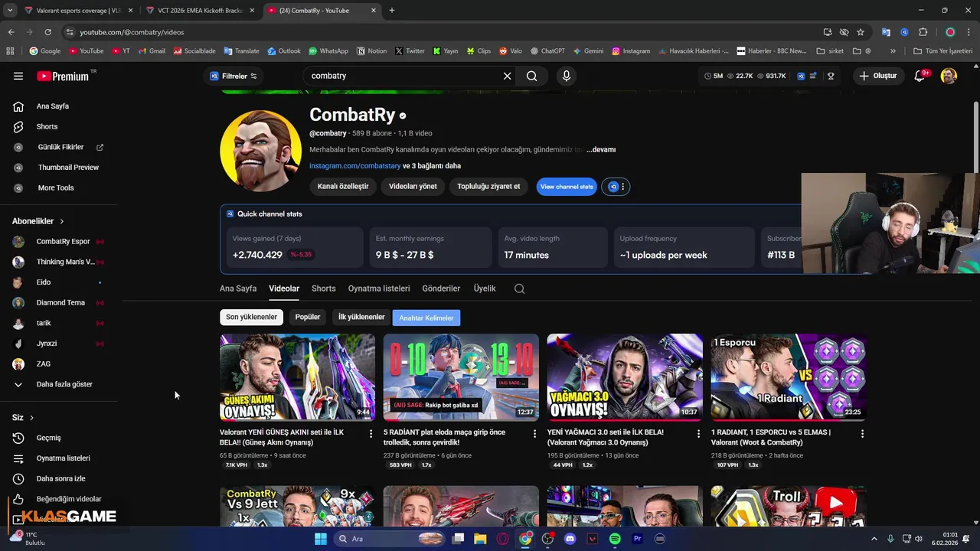
Task: Select the İlk yüklenenler filter chip
Action: click(361, 317)
